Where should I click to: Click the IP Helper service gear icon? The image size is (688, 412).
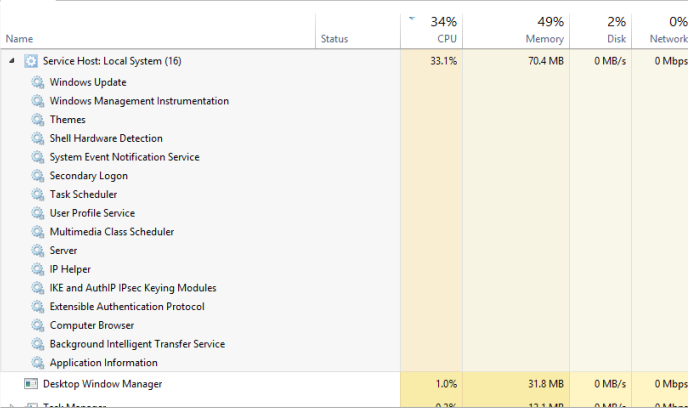[x=38, y=270]
